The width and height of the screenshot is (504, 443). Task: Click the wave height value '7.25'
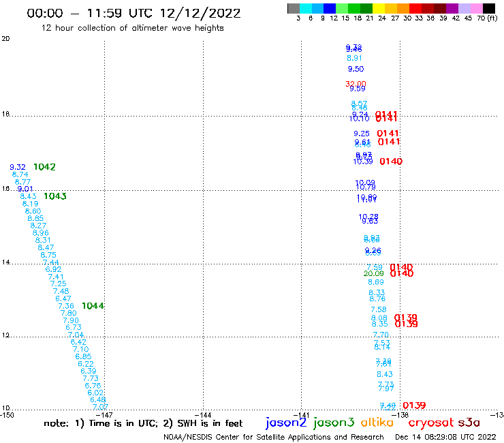point(58,284)
